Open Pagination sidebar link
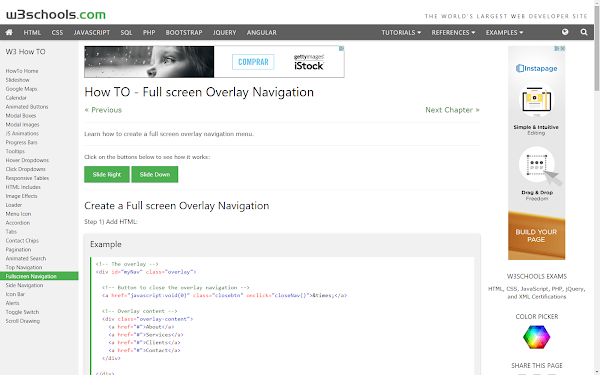Image resolution: width=600 pixels, height=375 pixels. tap(18, 249)
